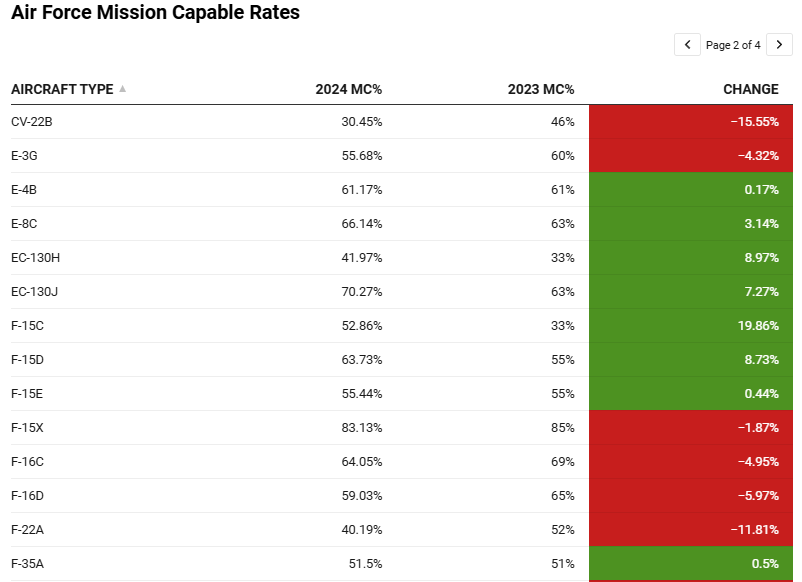Sort by the Change column header
This screenshot has height=582, width=802.
[750, 89]
